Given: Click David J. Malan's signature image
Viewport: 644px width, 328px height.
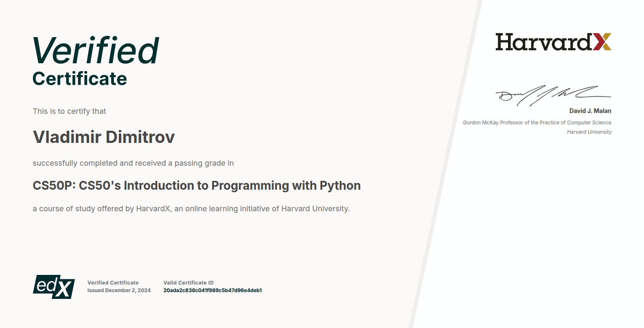Looking at the screenshot, I should click(553, 95).
